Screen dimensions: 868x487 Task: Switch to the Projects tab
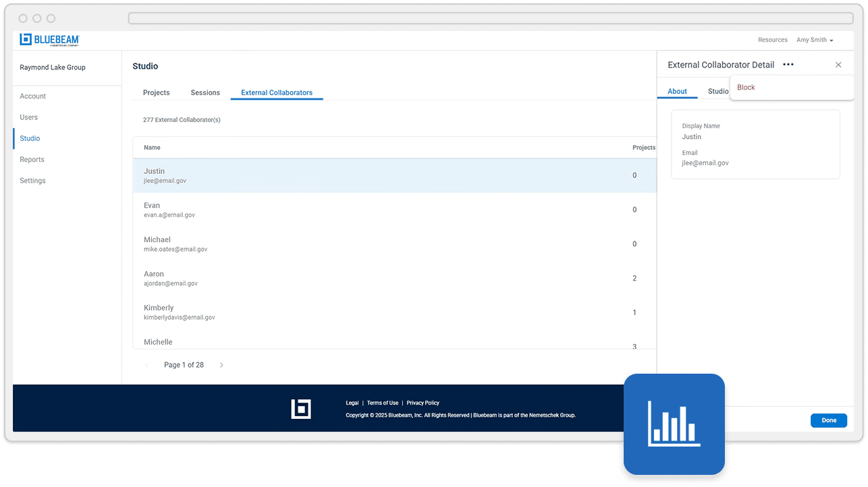click(156, 92)
